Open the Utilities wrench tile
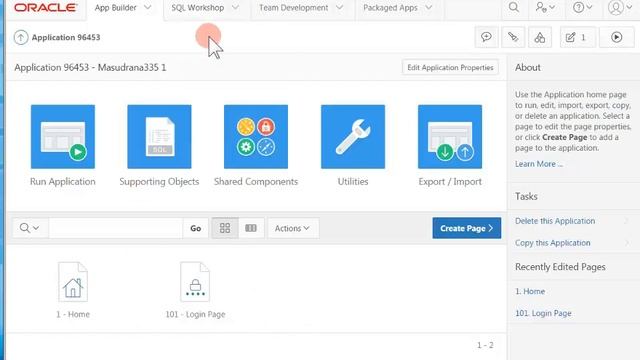The height and width of the screenshot is (360, 640). (353, 137)
